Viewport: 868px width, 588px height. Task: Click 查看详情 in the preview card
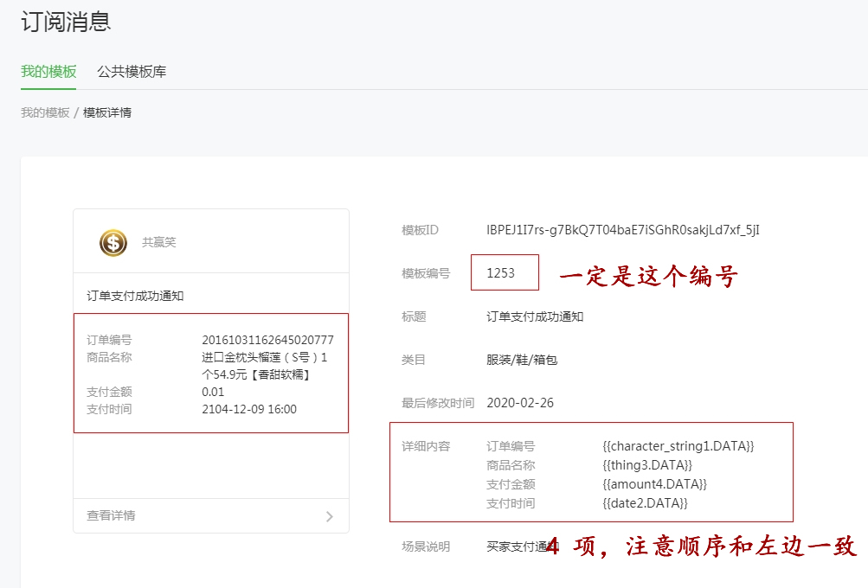[111, 515]
